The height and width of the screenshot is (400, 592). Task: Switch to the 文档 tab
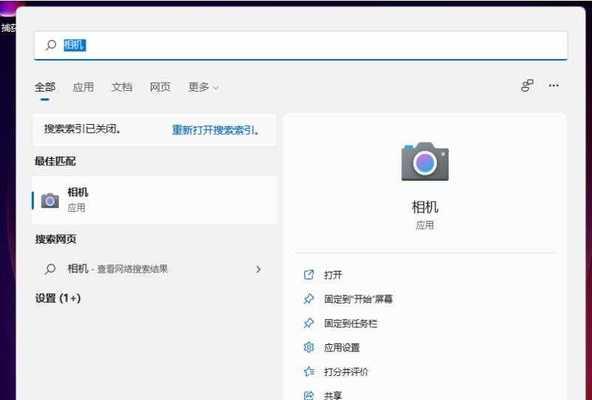pyautogui.click(x=122, y=87)
